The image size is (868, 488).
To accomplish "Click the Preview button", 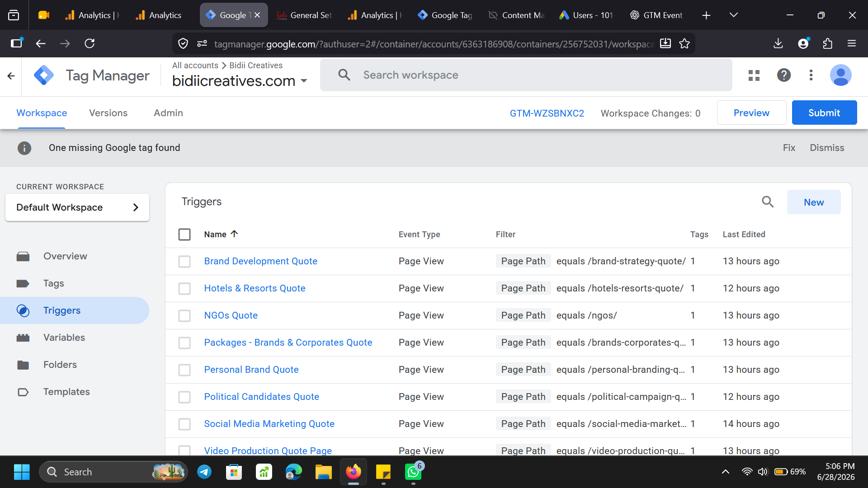I will pos(751,113).
